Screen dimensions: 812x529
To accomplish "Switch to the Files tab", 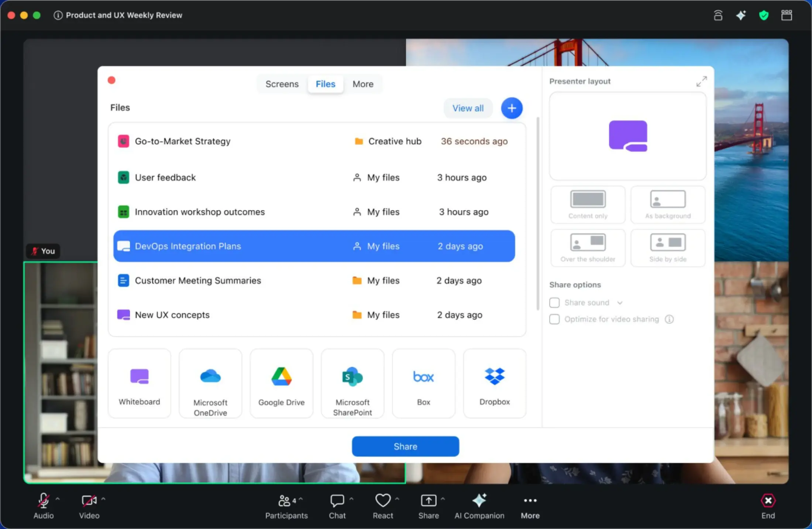I will coord(326,84).
